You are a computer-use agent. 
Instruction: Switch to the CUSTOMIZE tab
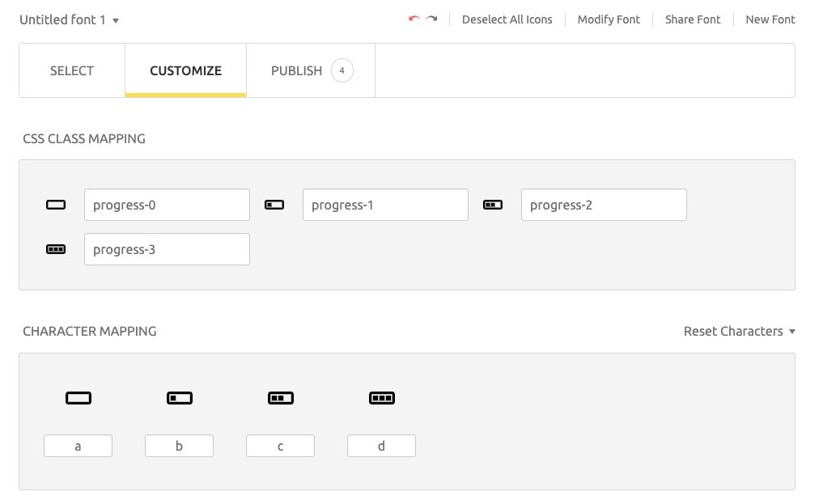coord(185,70)
